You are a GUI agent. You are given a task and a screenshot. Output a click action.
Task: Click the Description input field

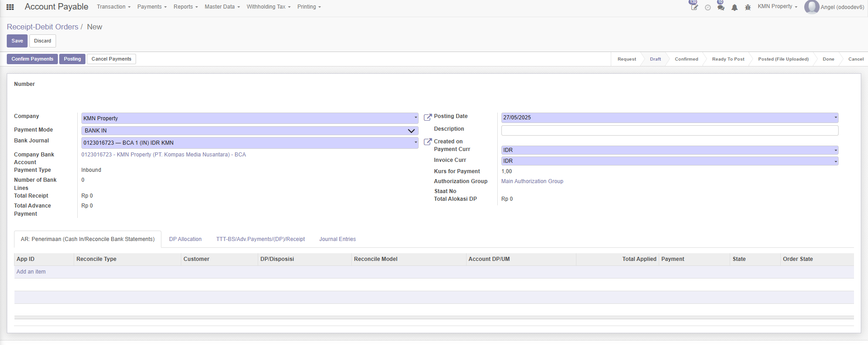point(670,130)
